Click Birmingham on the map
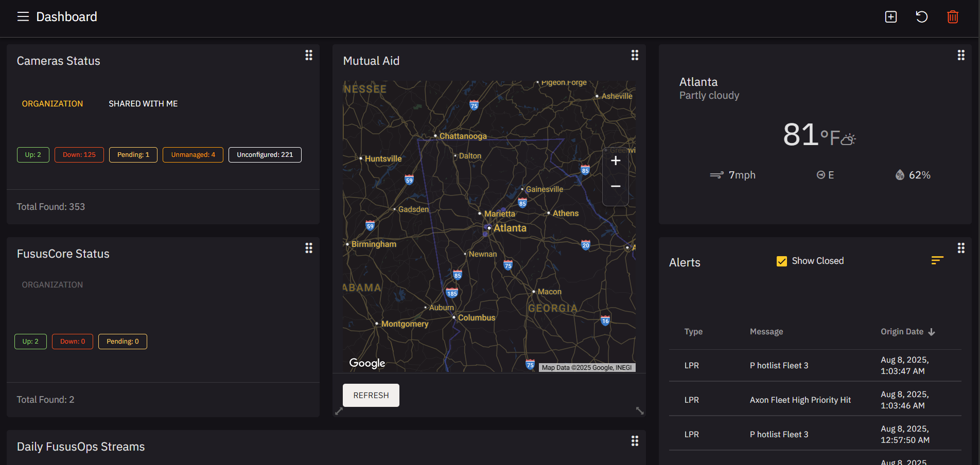This screenshot has height=465, width=980. coord(374,244)
